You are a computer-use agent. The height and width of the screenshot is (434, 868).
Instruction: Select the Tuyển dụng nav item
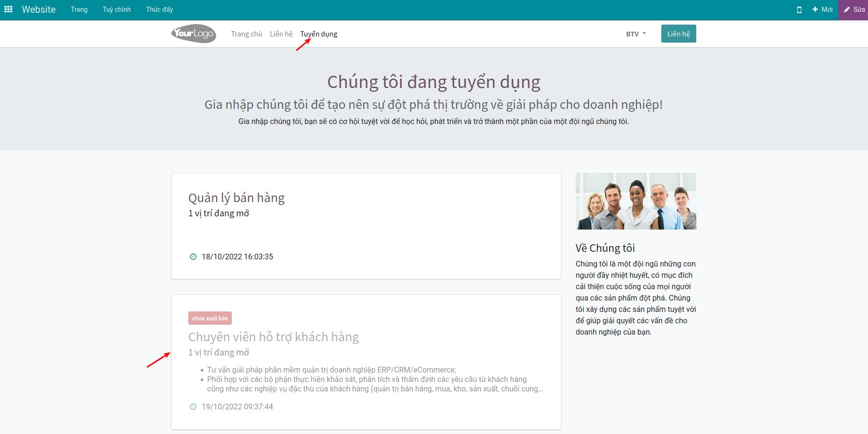click(x=318, y=34)
